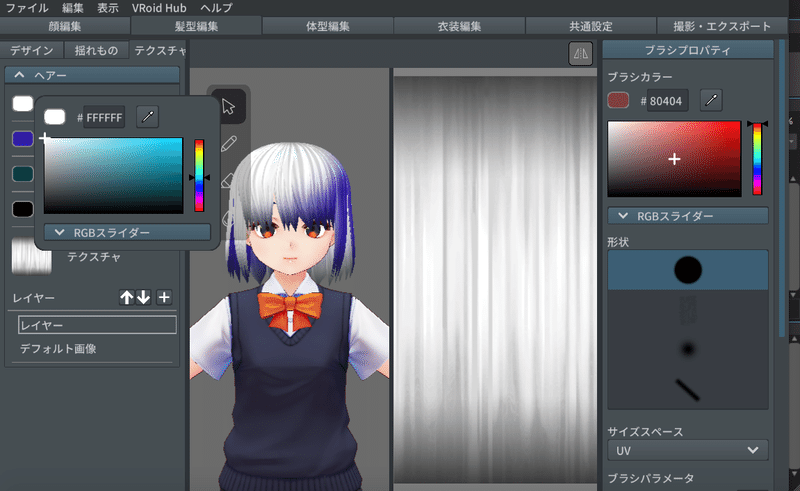Image resolution: width=800 pixels, height=491 pixels.
Task: Open the ヘルプ menu
Action: click(216, 8)
